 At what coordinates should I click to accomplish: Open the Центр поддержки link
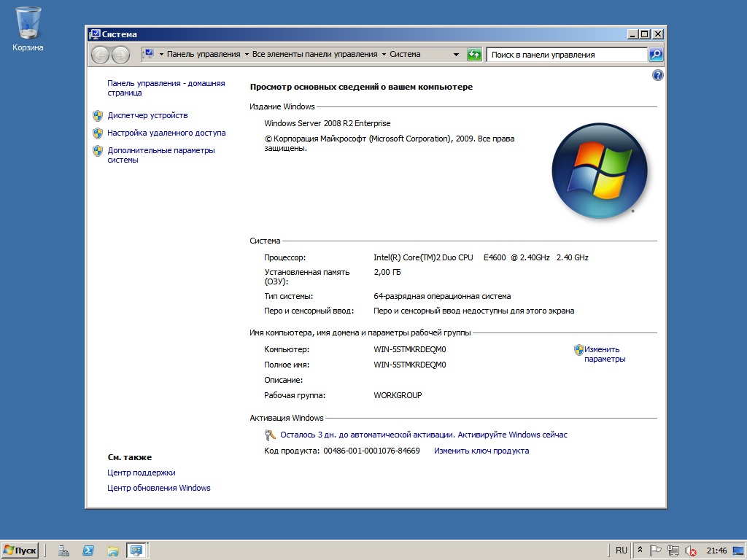pos(141,472)
